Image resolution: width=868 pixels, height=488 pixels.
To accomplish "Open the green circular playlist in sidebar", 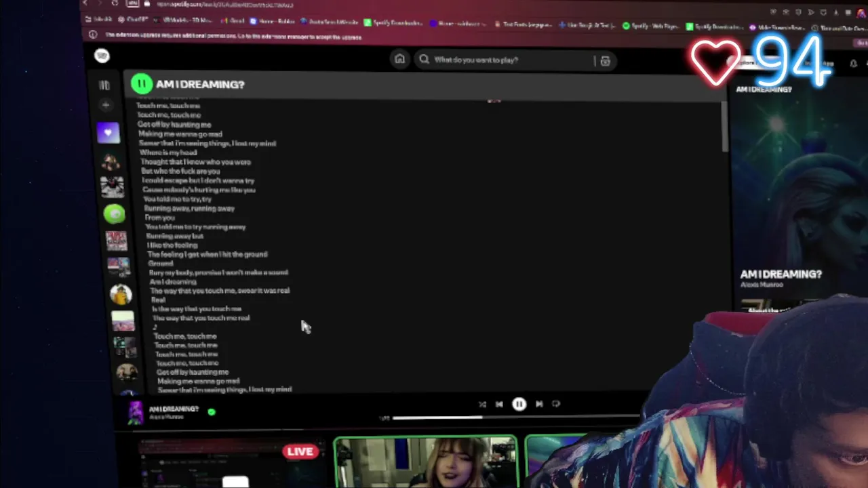I will (115, 214).
